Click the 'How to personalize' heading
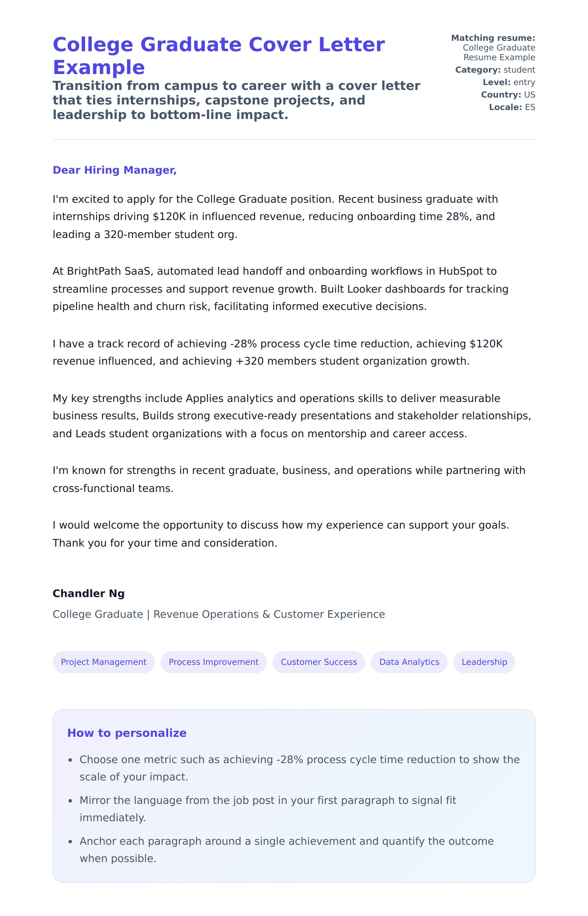Viewport: 588px width, 916px height. 127,733
